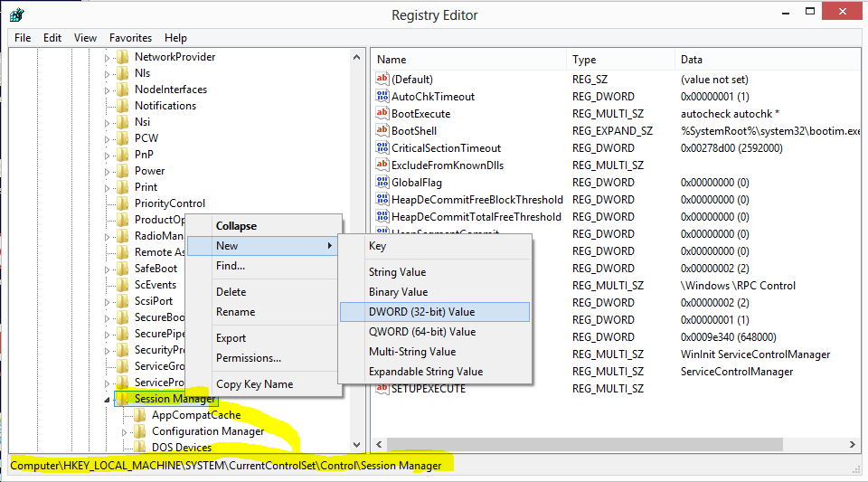This screenshot has height=482, width=868.
Task: Open the View menu
Action: pos(85,38)
